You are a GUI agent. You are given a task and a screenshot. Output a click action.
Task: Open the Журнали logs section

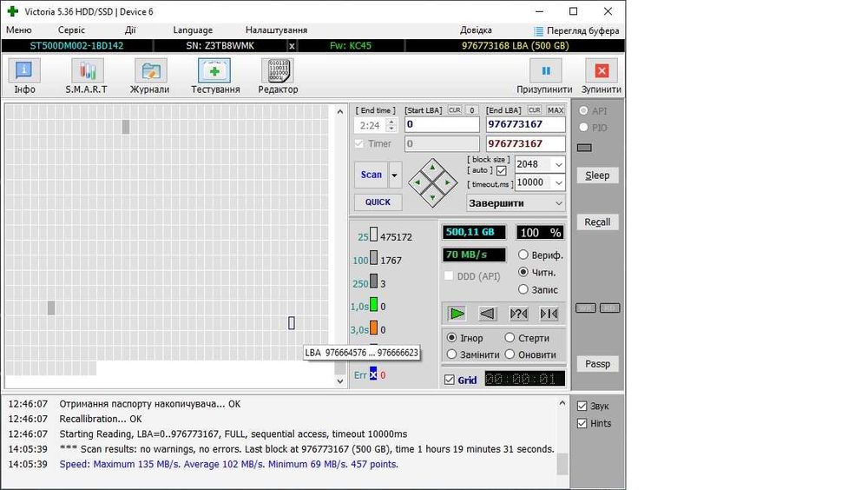click(149, 77)
